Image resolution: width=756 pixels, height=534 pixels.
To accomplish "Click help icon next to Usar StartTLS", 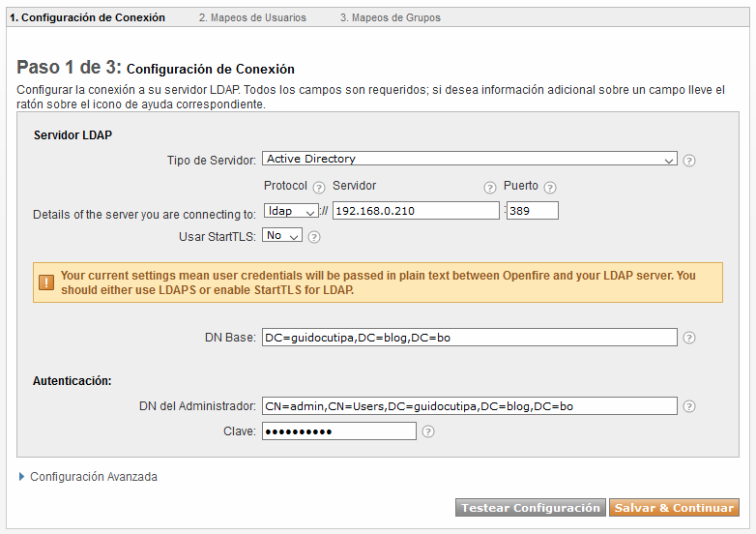I will coord(314,237).
